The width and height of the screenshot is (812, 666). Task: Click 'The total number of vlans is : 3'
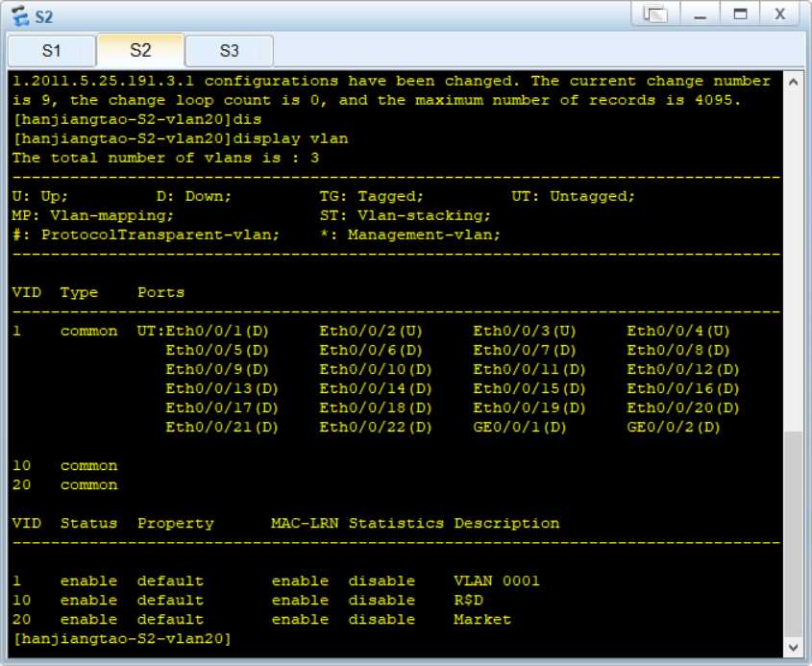pos(165,158)
